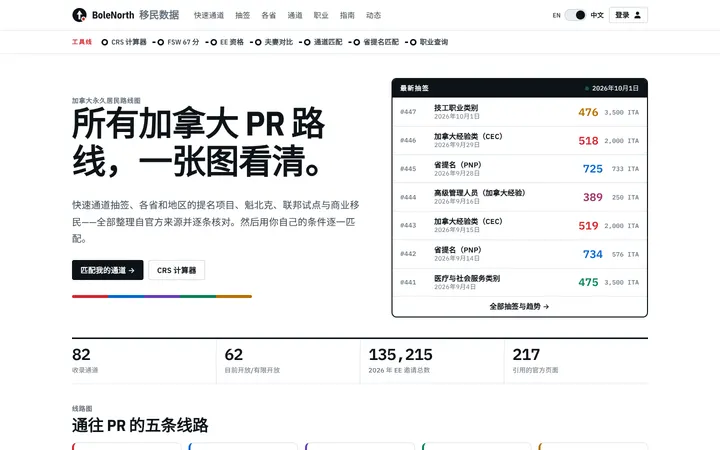Open the 省提名匹配 tool link
This screenshot has width=720, height=450.
377,42
